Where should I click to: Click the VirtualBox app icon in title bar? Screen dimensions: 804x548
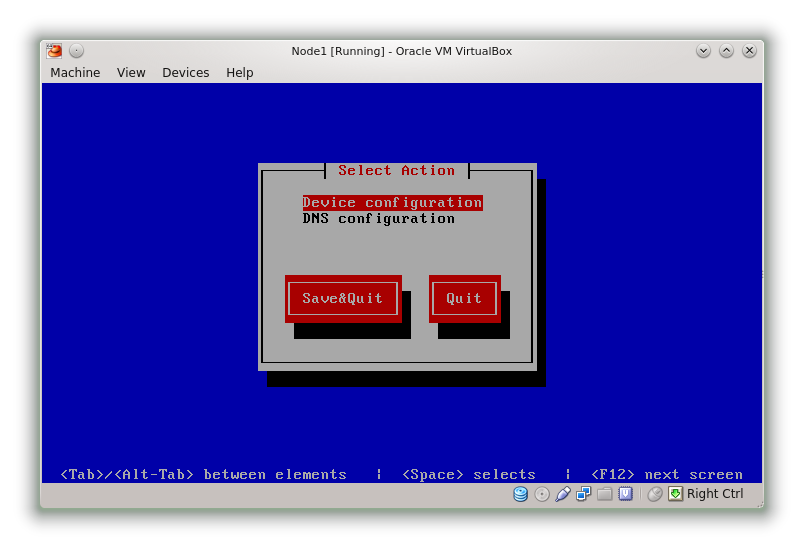click(54, 51)
